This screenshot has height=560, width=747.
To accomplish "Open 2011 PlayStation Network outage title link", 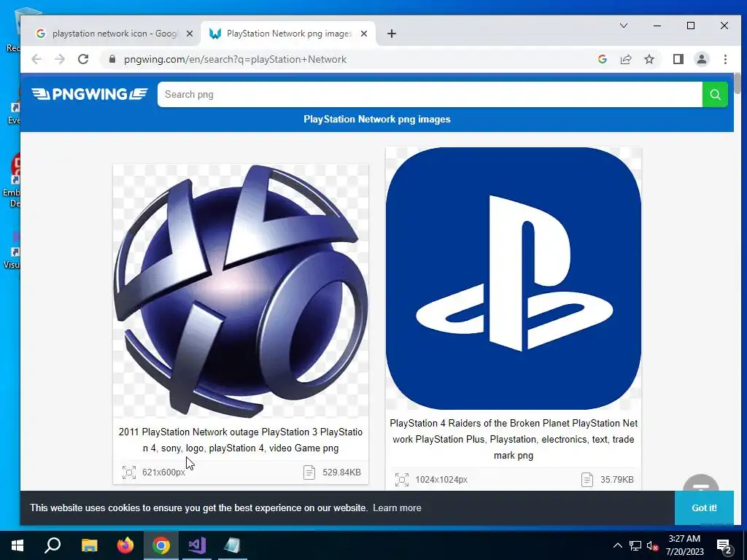I will pos(241,440).
